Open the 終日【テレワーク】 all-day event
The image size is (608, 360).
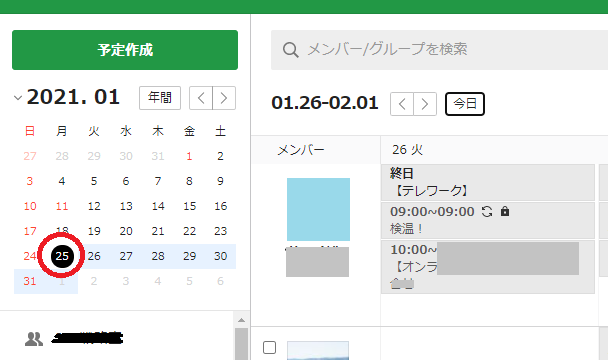[488, 182]
